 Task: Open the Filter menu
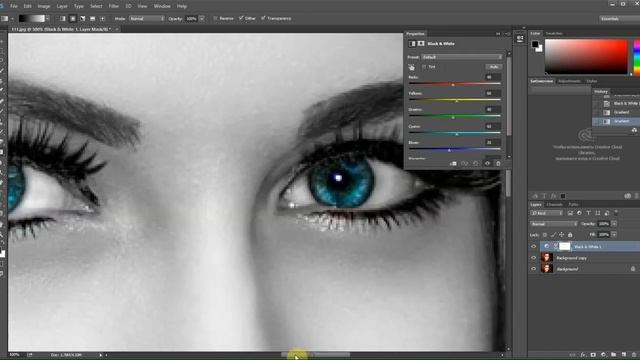[x=113, y=6]
